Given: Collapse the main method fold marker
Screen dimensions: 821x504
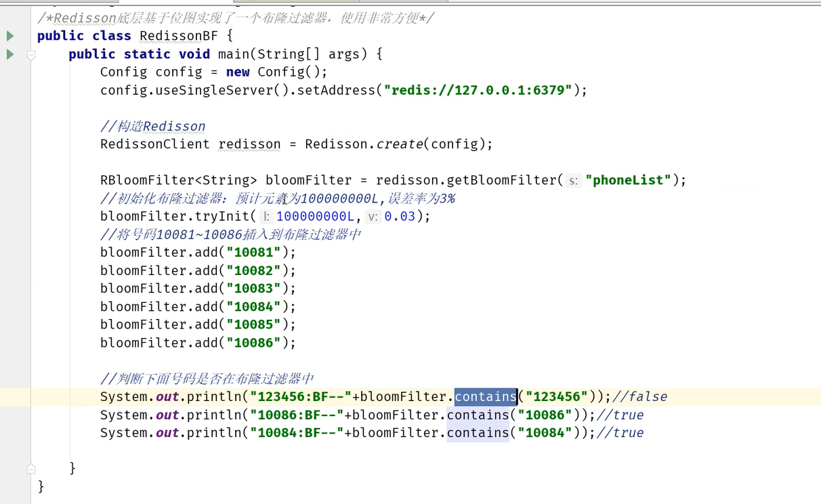Looking at the screenshot, I should pos(31,55).
